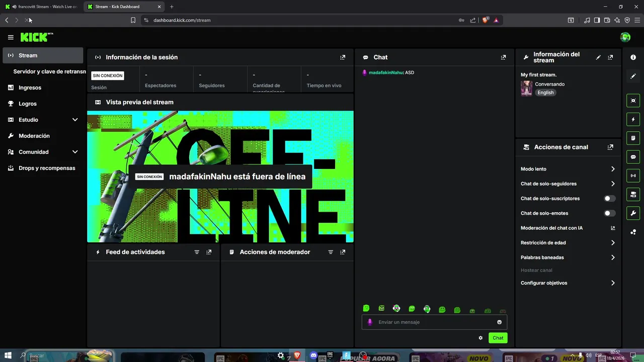The height and width of the screenshot is (362, 644).
Task: Pop out the Feed de actividades panel
Action: [209, 252]
